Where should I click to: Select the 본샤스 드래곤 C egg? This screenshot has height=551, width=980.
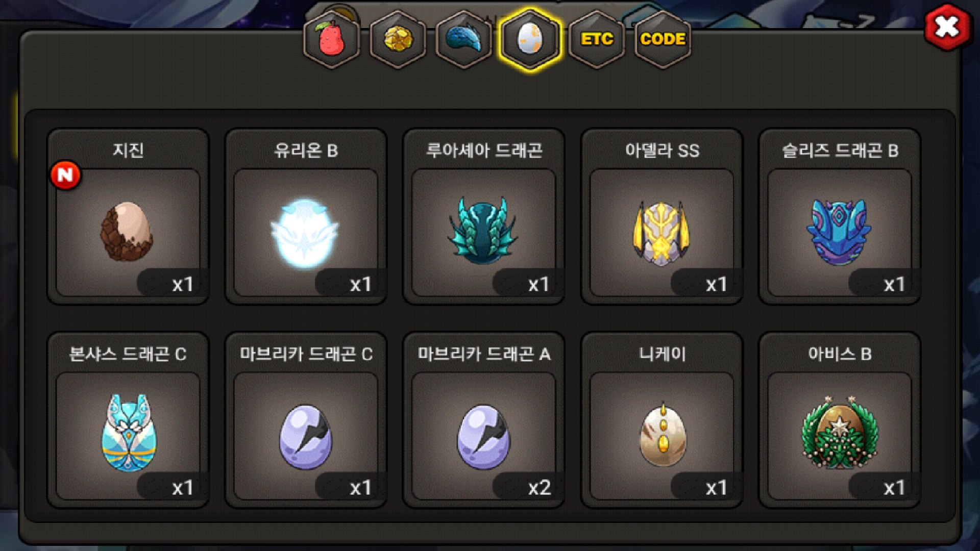128,420
